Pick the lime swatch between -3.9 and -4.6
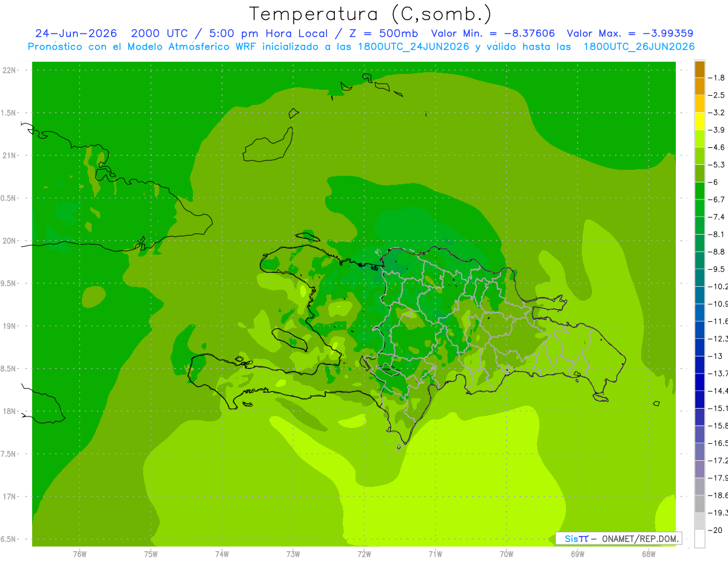This screenshot has width=728, height=562. click(699, 138)
